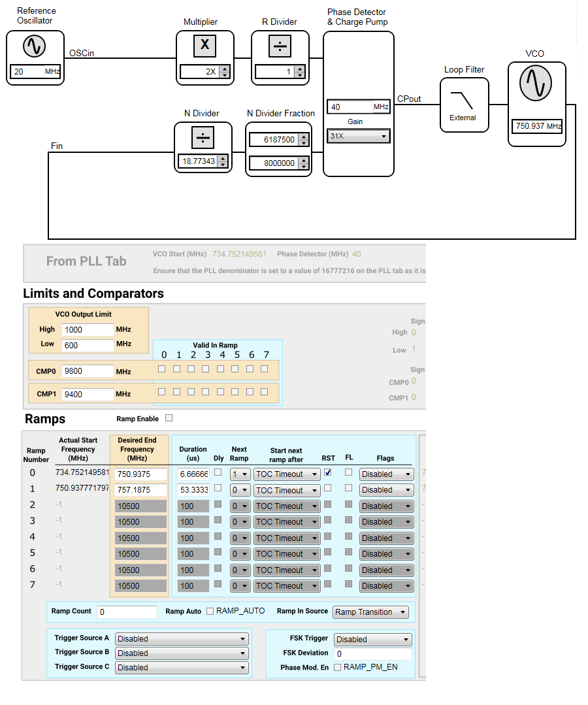Edit ramp 0 desired end frequency 750.9375
This screenshot has height=705, width=588.
point(140,474)
